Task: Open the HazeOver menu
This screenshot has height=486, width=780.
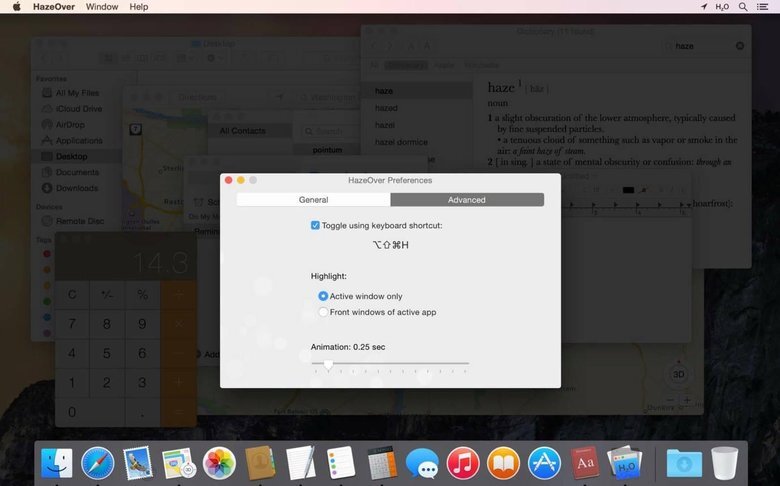Action: [x=54, y=6]
